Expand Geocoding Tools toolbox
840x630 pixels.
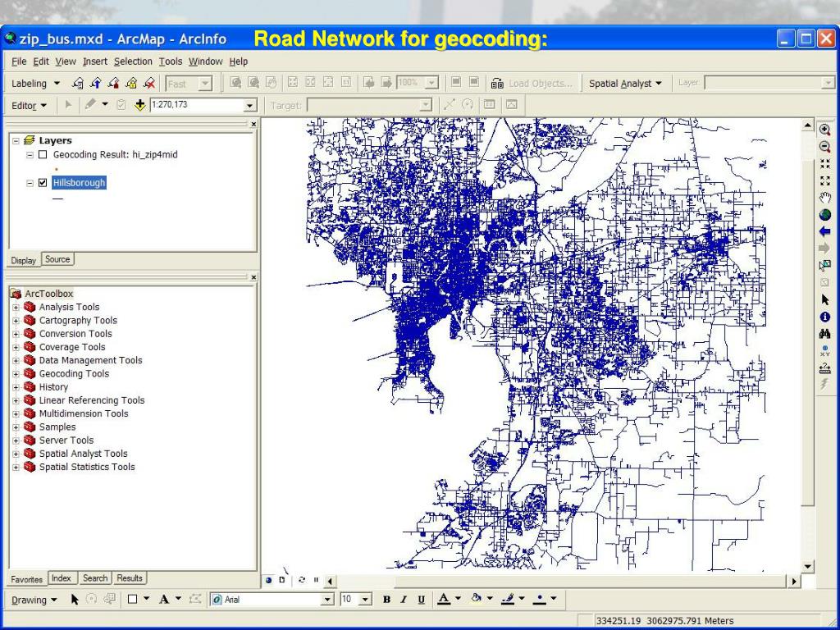[16, 374]
